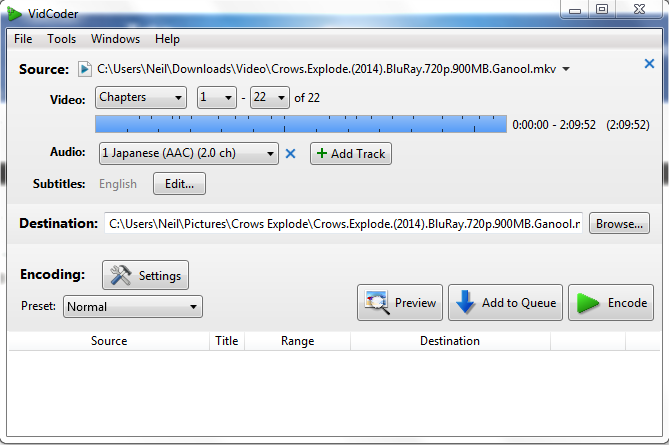The width and height of the screenshot is (669, 445).
Task: Click the Range column header in queue
Action: click(297, 341)
